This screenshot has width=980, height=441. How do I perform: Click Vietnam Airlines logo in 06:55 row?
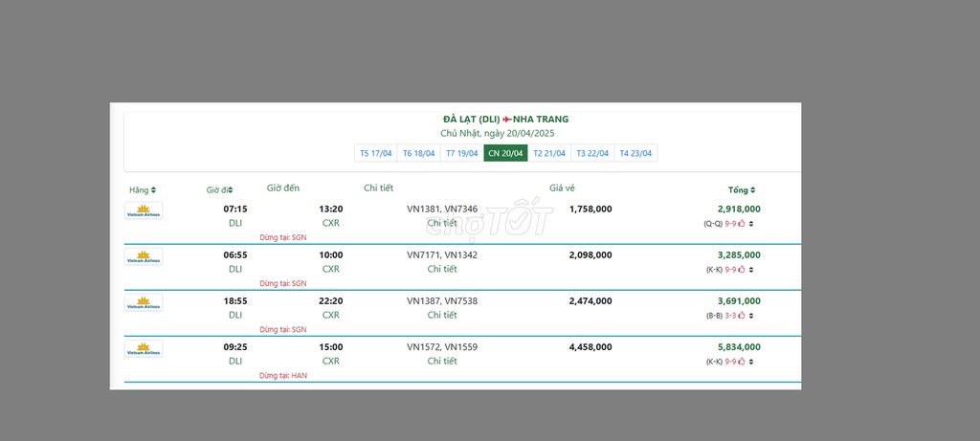[x=144, y=256]
